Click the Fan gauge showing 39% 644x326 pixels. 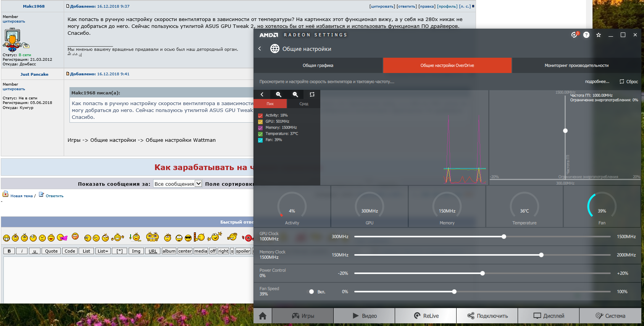coord(602,207)
